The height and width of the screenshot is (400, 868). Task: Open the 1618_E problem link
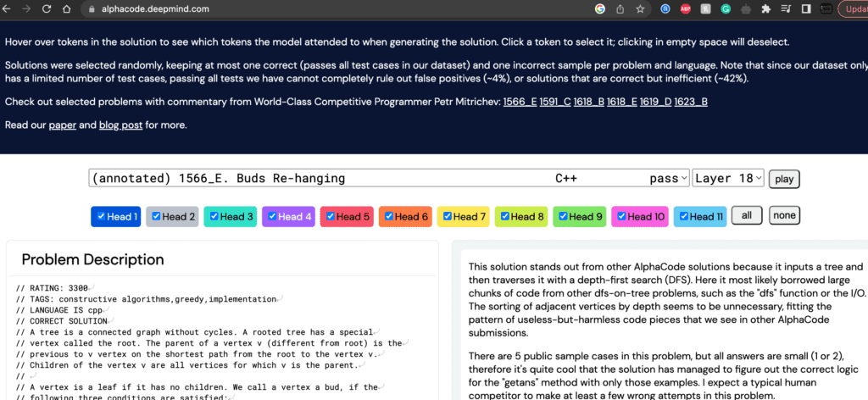coord(622,102)
